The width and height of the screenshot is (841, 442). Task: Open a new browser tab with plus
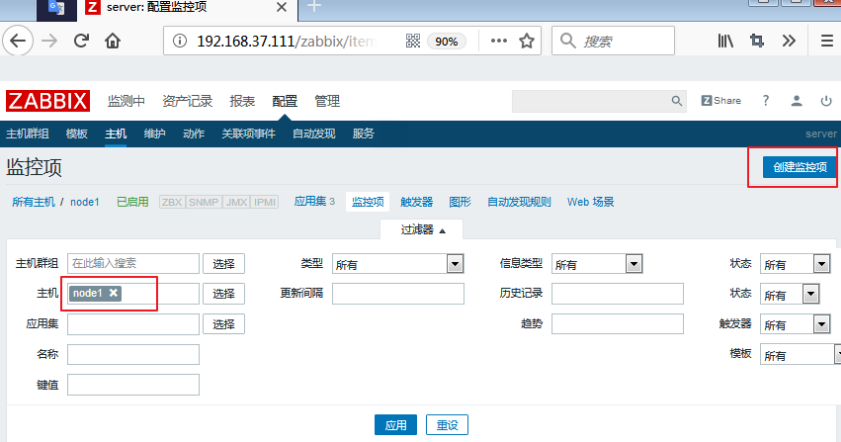[x=314, y=6]
